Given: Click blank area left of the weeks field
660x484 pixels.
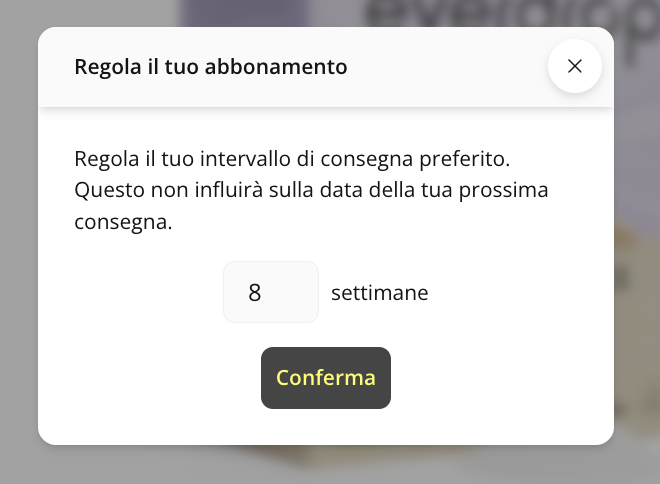Looking at the screenshot, I should point(140,293).
